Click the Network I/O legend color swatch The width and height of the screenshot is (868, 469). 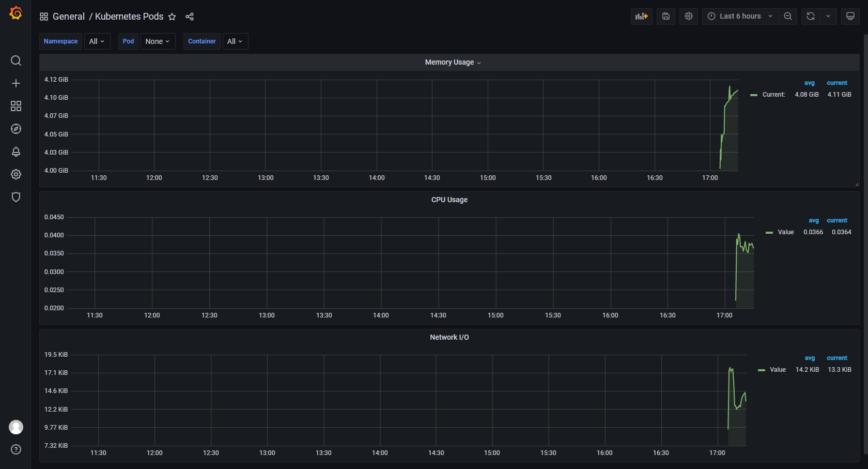[x=762, y=370]
